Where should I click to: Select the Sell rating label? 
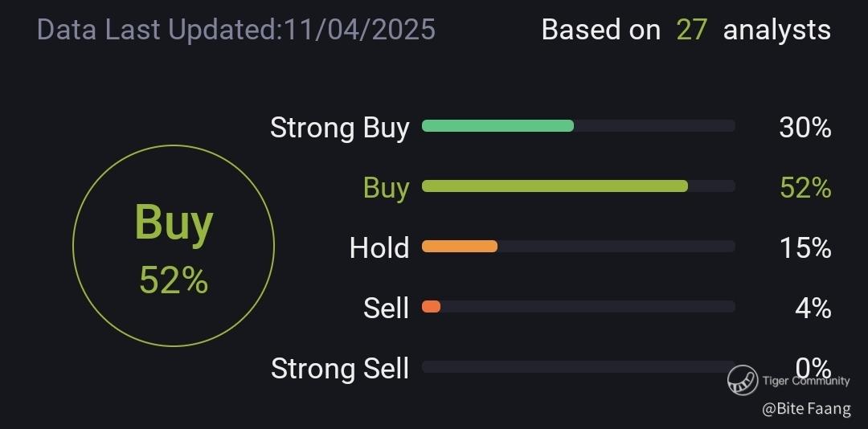point(386,308)
